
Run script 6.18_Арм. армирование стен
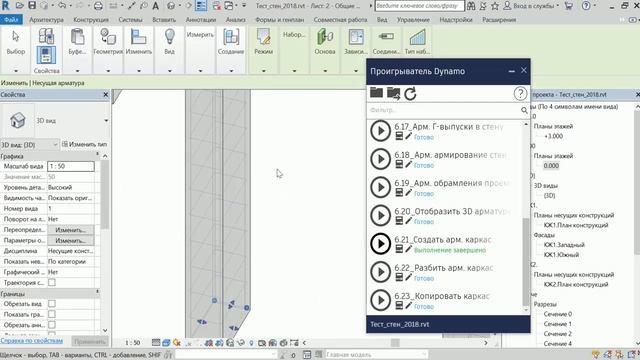380,159
